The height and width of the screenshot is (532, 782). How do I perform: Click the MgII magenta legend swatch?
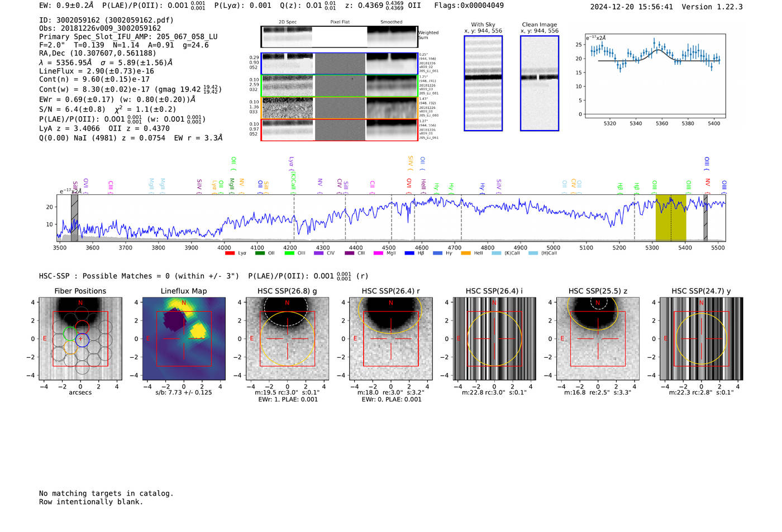point(379,253)
